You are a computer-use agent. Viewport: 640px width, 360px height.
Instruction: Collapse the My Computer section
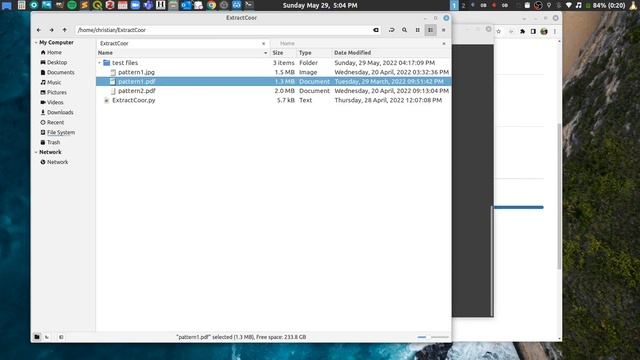[x=36, y=42]
